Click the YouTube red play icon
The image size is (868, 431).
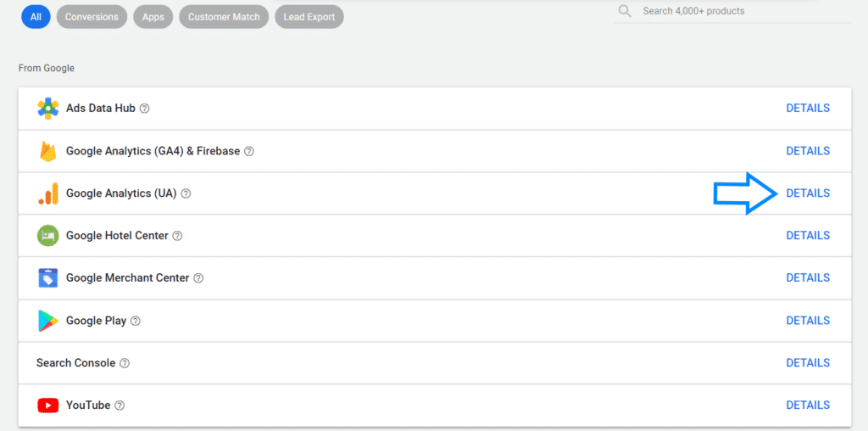click(48, 406)
